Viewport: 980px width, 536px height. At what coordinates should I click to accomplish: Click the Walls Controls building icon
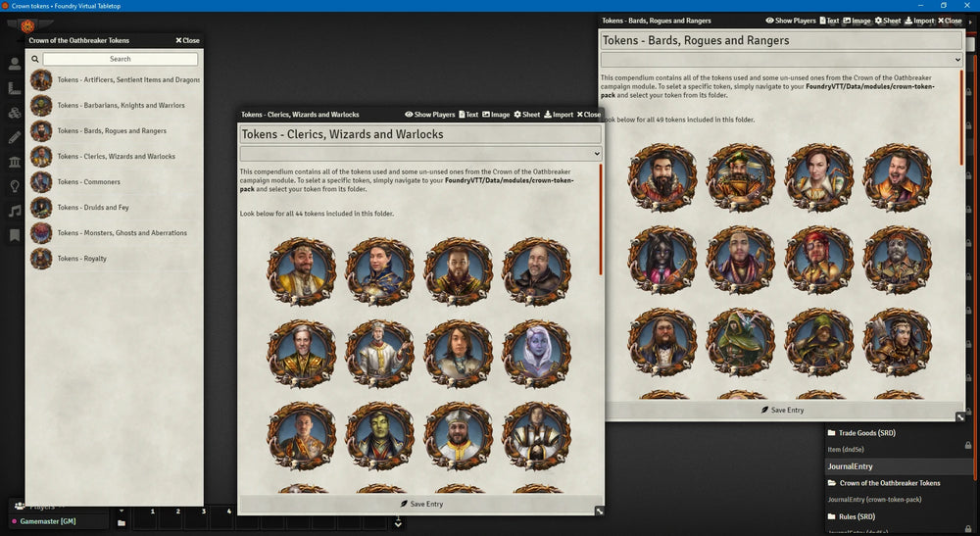(x=15, y=162)
